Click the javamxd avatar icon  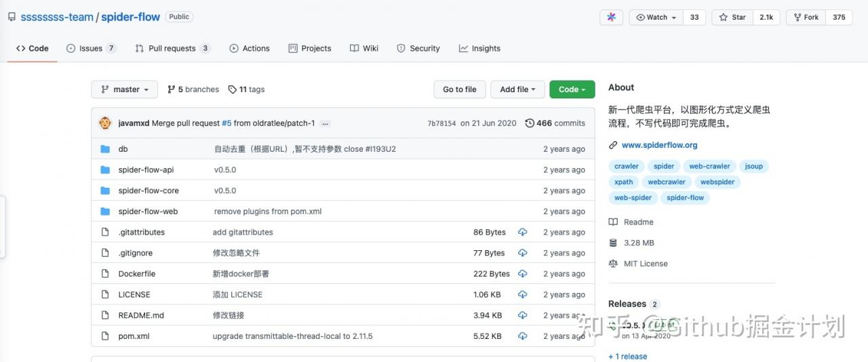click(x=105, y=123)
